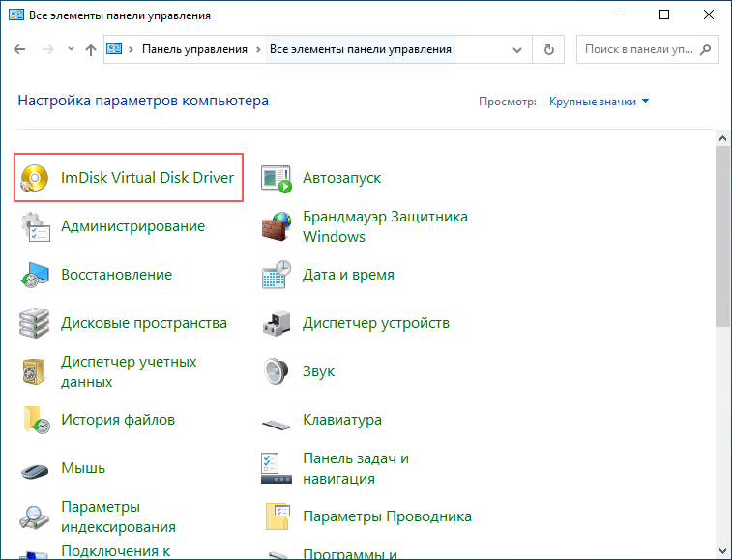Open the Восстановление link
This screenshot has height=560, width=732.
(x=116, y=275)
